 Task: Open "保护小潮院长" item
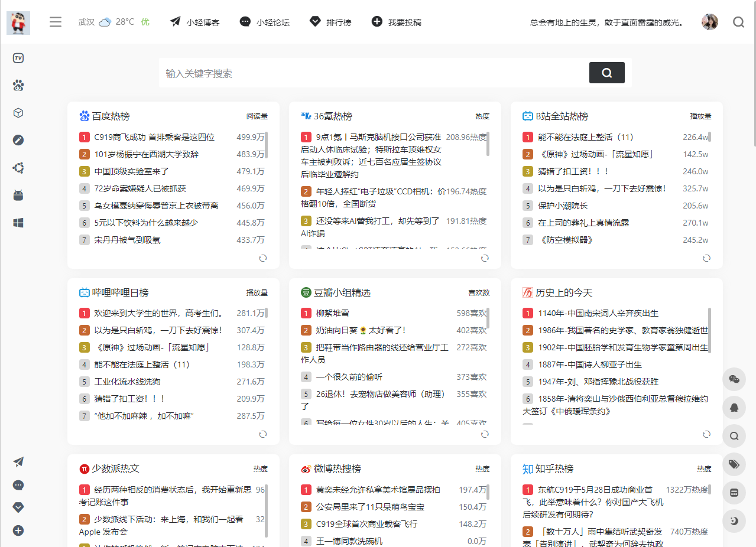pyautogui.click(x=563, y=206)
